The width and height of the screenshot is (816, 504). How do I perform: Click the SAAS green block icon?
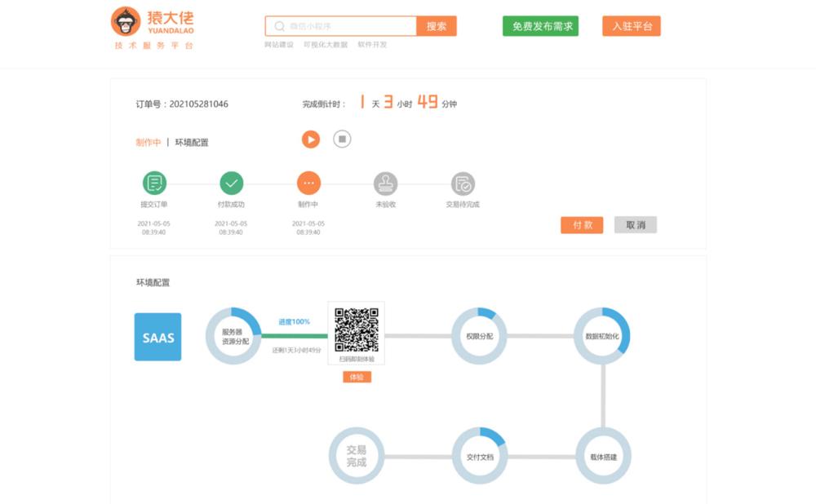coord(158,336)
